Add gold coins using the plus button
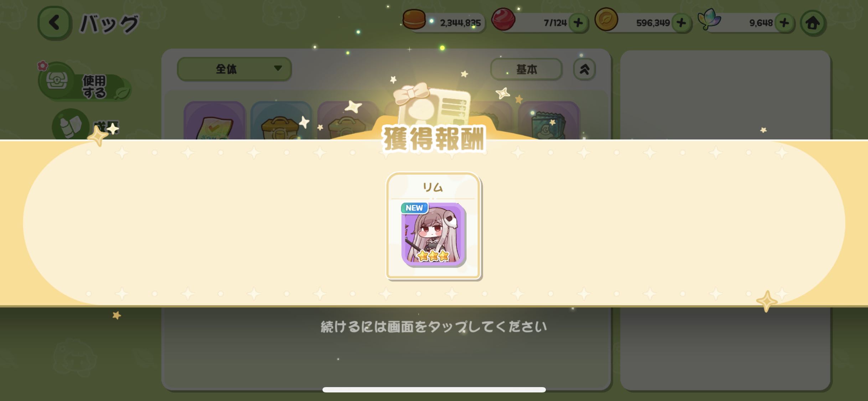 (681, 23)
